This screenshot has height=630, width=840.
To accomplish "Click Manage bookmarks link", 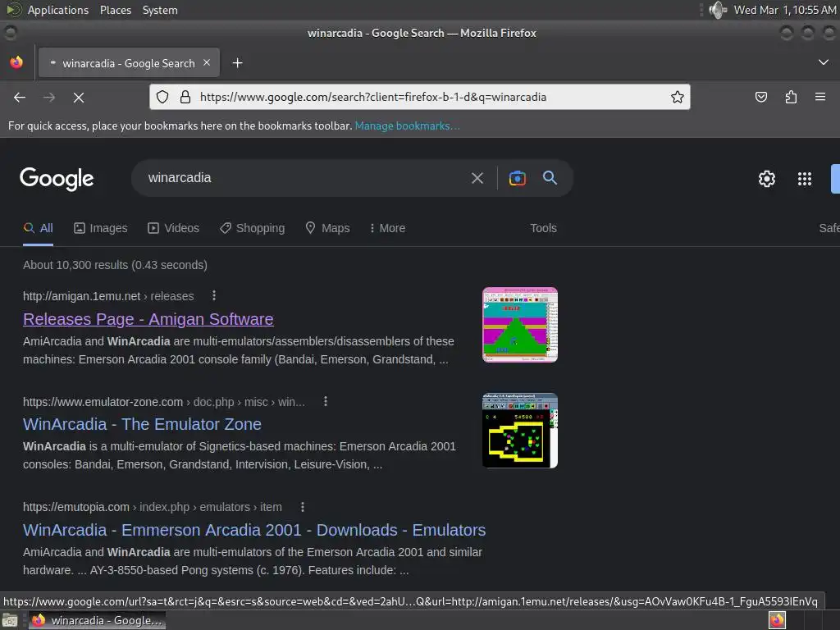I will click(407, 126).
